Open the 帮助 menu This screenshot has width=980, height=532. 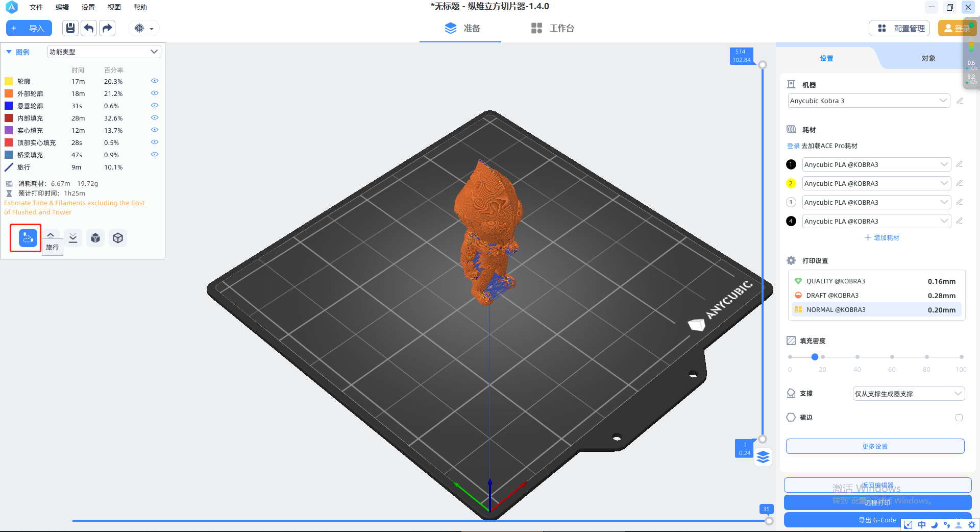140,7
